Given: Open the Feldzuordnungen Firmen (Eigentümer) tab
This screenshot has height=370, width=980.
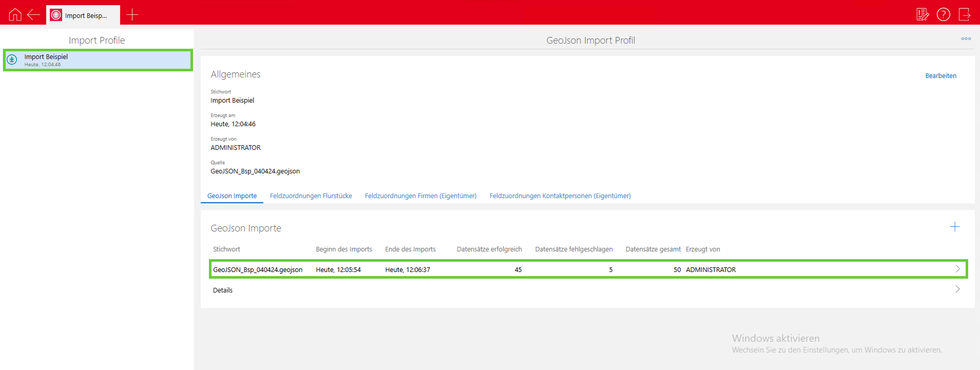Looking at the screenshot, I should tap(420, 196).
